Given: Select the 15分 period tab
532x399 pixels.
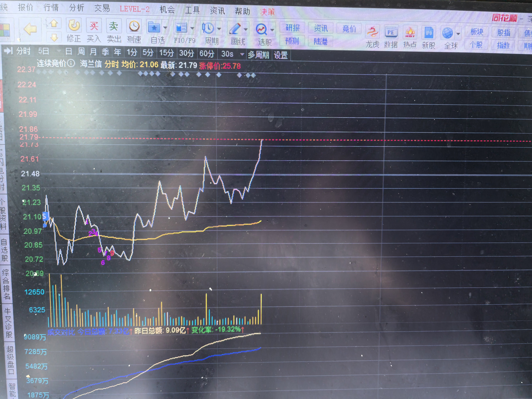Looking at the screenshot, I should click(x=166, y=53).
